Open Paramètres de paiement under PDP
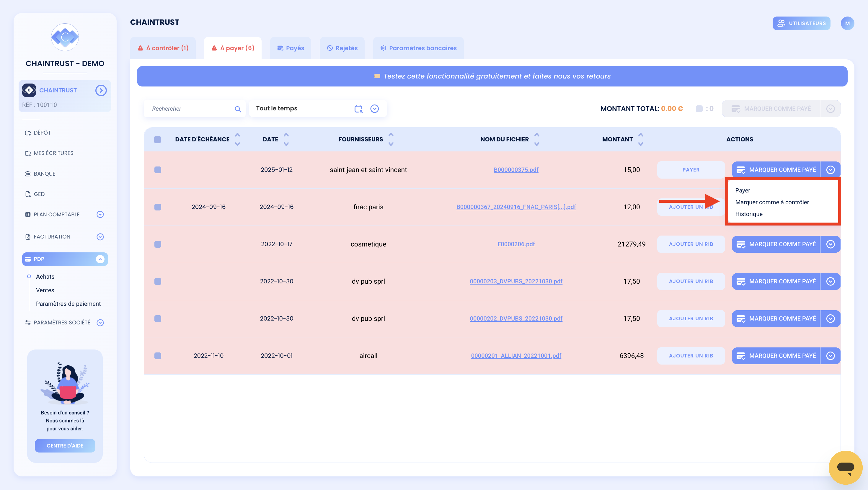The width and height of the screenshot is (868, 490). [x=68, y=304]
